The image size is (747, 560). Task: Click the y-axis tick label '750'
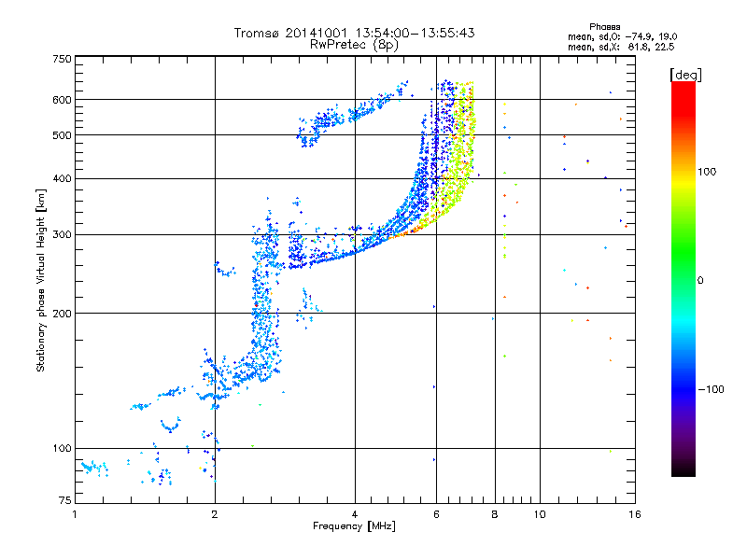click(x=62, y=59)
